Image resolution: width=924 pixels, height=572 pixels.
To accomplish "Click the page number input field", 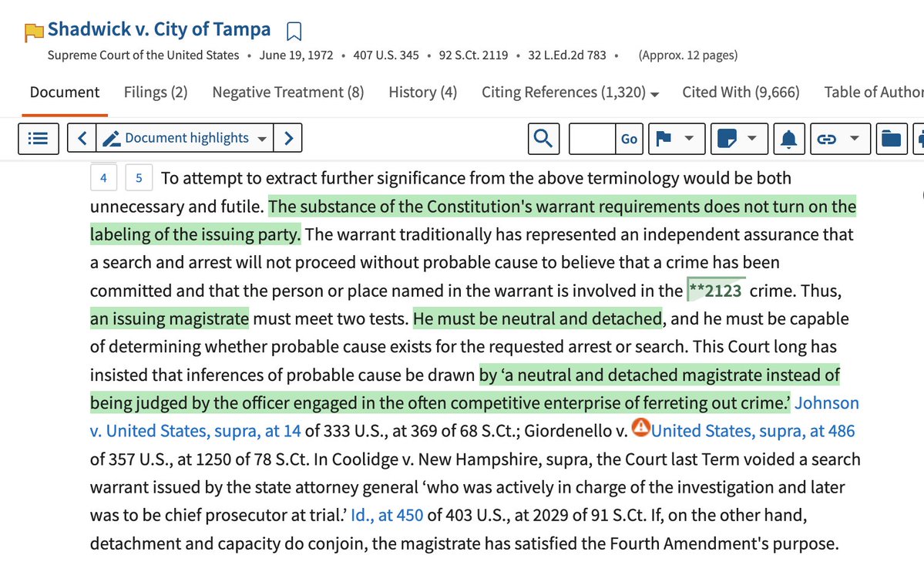I will coord(592,139).
